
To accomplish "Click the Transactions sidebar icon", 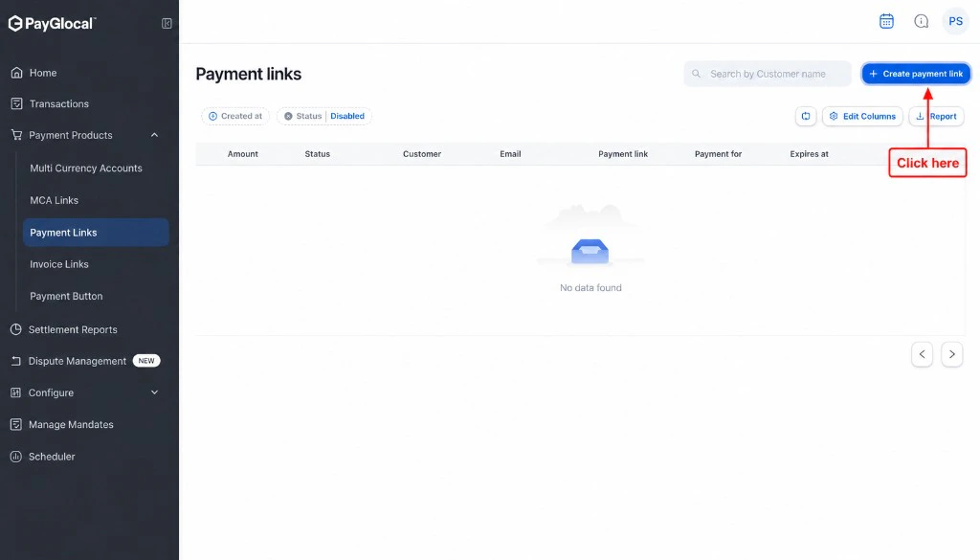I will [x=17, y=103].
